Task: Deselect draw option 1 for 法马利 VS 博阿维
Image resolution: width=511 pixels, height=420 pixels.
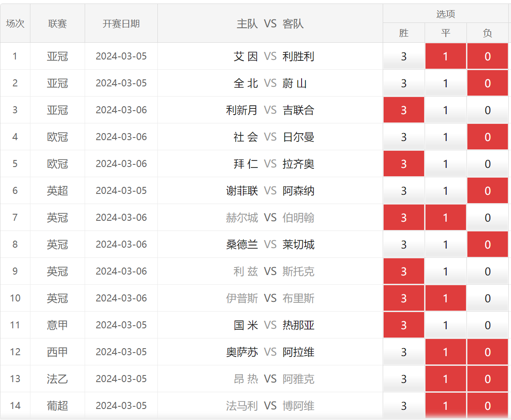Action: tap(445, 405)
